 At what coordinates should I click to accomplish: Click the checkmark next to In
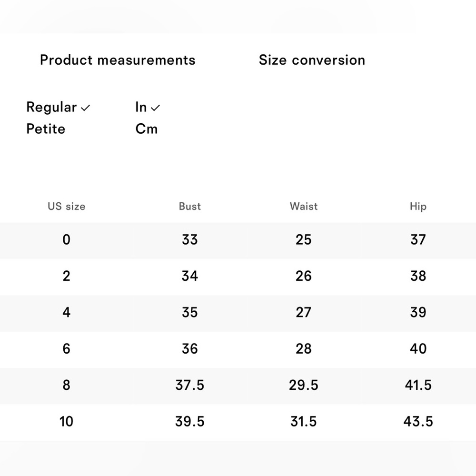[155, 108]
